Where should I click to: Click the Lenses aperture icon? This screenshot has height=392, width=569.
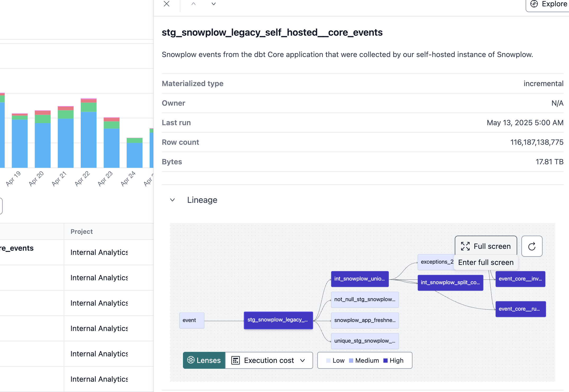point(191,360)
